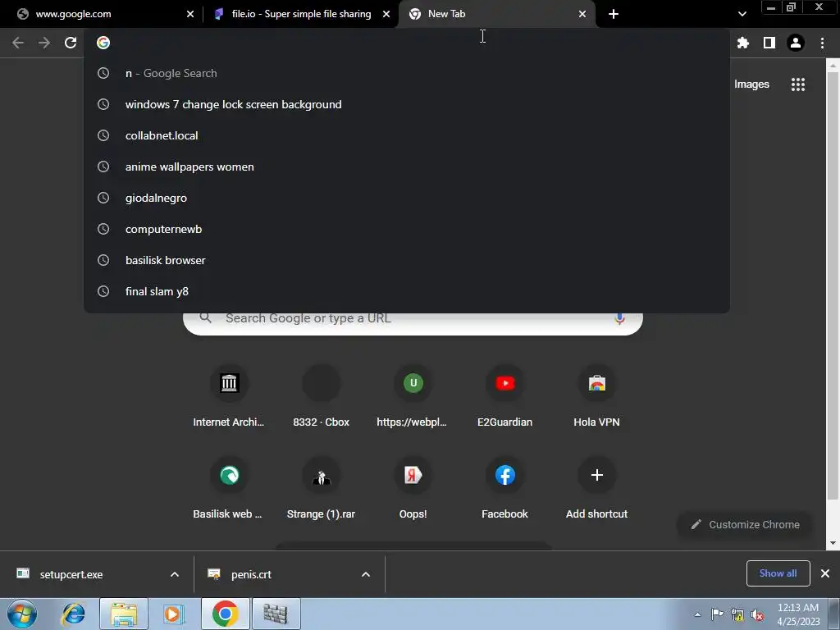Open the 8332 · Cbox shortcut
Viewport: 840px width, 630px height.
(x=321, y=396)
